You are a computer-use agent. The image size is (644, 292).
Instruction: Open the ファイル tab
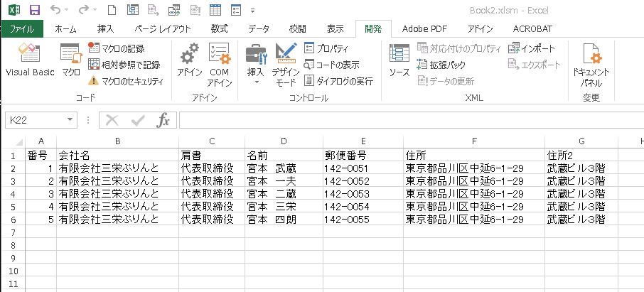21,28
